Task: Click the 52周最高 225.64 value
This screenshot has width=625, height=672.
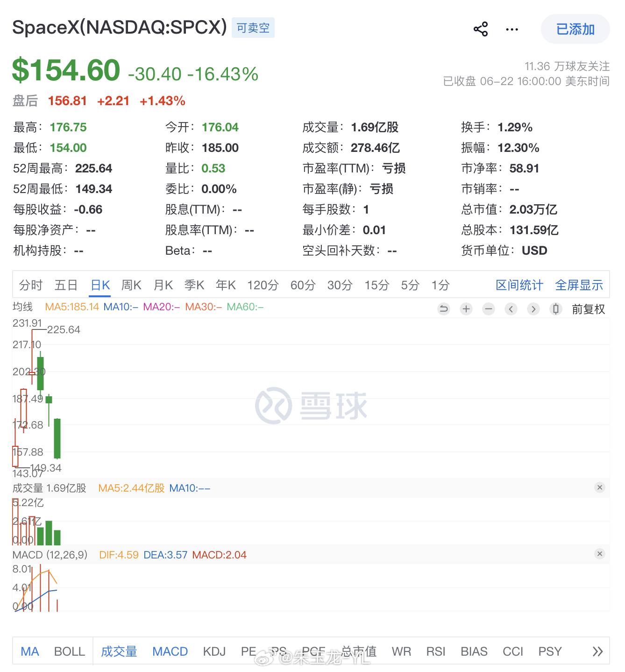Action: 94,168
